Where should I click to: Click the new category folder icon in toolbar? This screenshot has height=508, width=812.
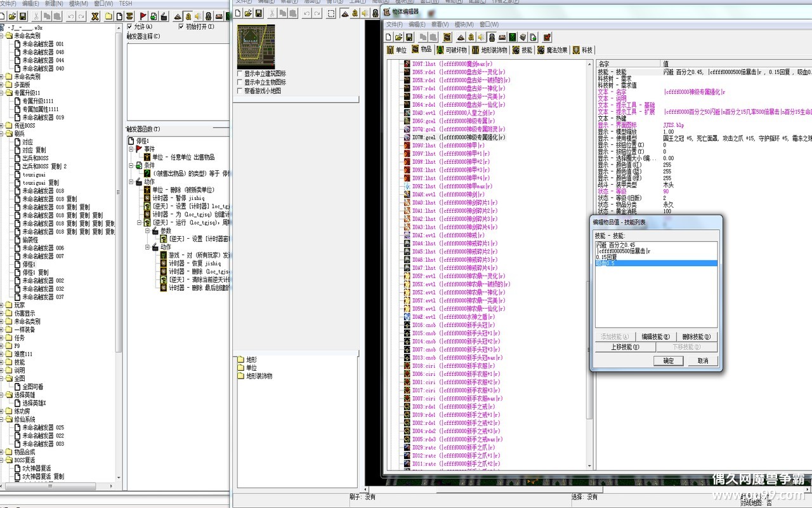(x=109, y=15)
